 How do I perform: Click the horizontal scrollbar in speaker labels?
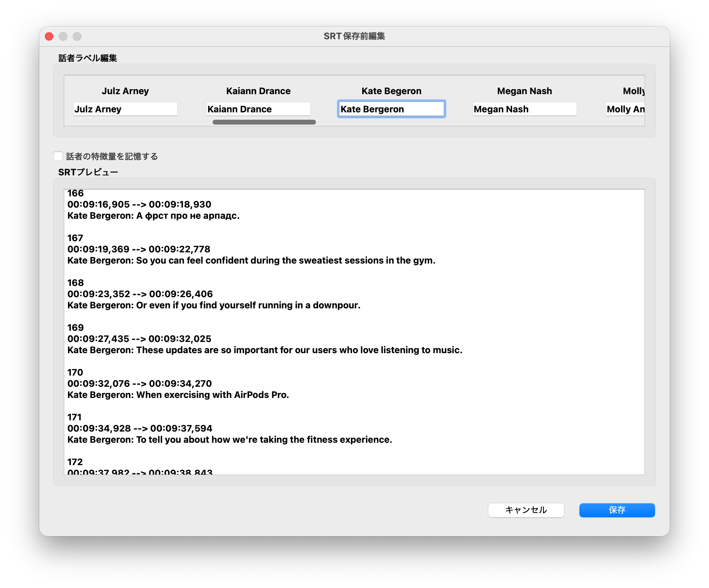click(264, 122)
